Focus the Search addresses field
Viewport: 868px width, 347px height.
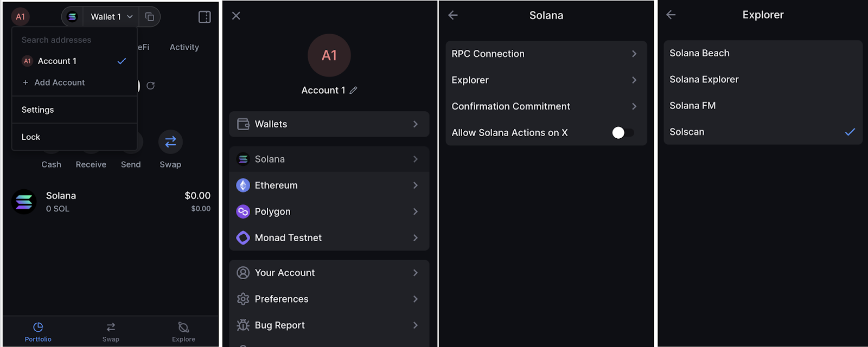point(74,40)
